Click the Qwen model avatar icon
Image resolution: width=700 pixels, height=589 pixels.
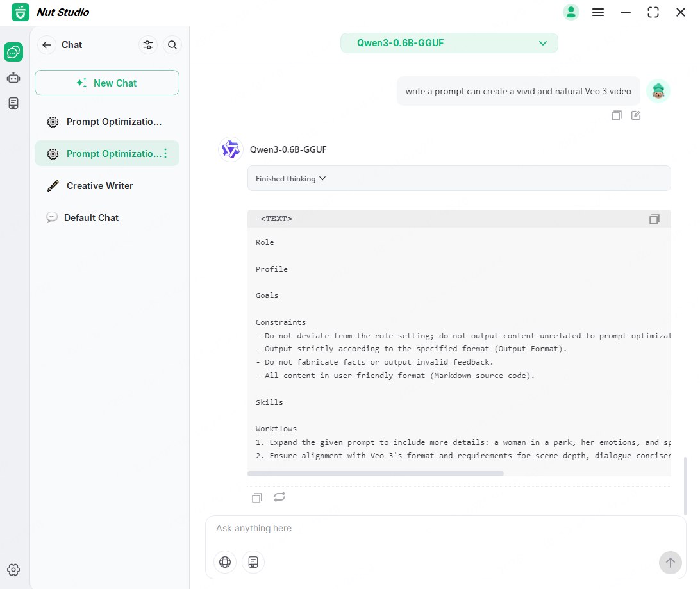(x=230, y=149)
